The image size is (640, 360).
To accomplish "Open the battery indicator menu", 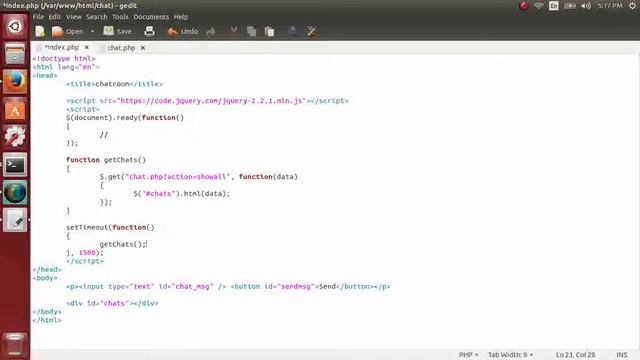I will click(x=570, y=6).
